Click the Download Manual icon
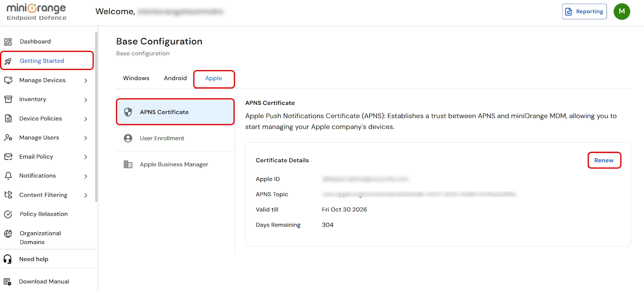 click(x=8, y=282)
